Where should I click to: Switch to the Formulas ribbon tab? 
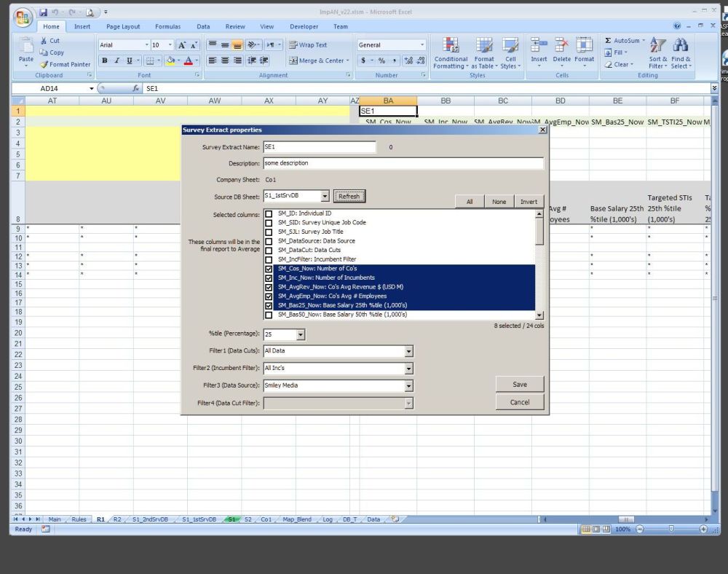[167, 27]
